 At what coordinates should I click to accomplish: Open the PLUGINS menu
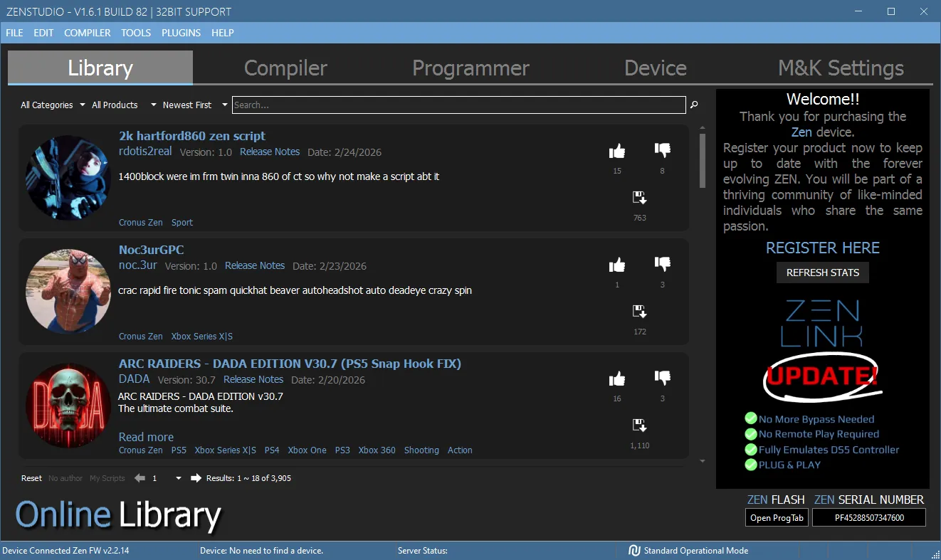coord(182,33)
